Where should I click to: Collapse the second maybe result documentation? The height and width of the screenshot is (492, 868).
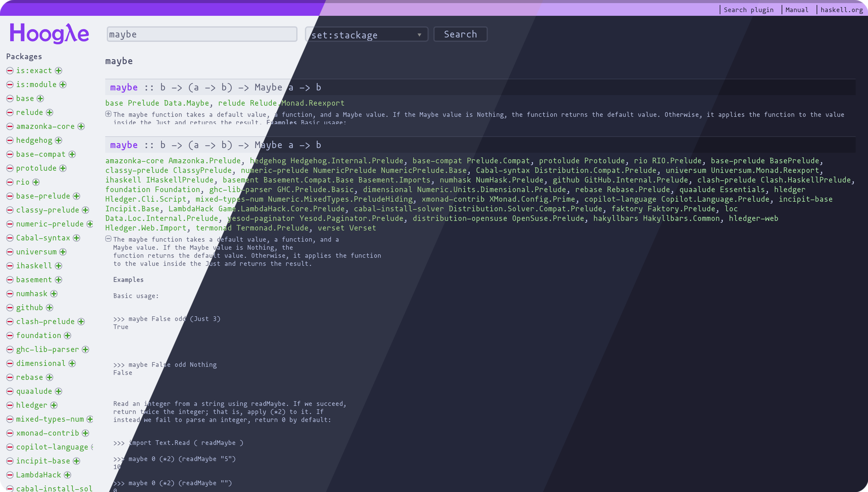[108, 239]
